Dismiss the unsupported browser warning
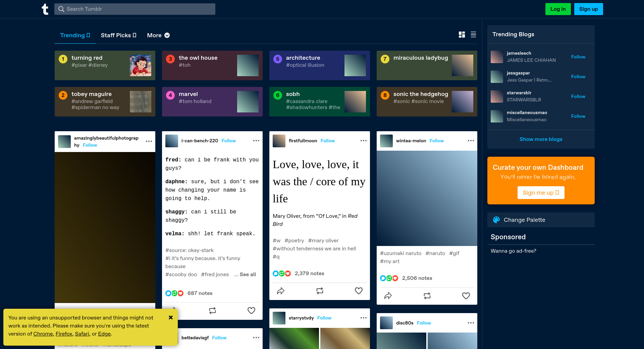 click(x=171, y=317)
